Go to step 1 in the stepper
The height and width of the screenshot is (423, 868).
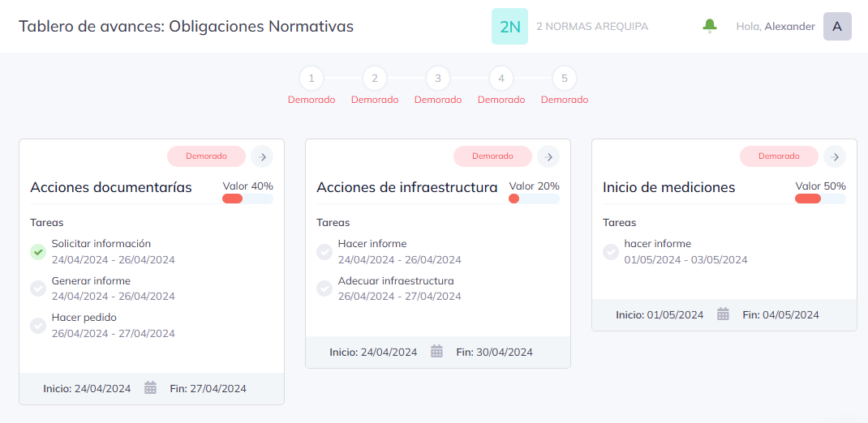pyautogui.click(x=312, y=79)
